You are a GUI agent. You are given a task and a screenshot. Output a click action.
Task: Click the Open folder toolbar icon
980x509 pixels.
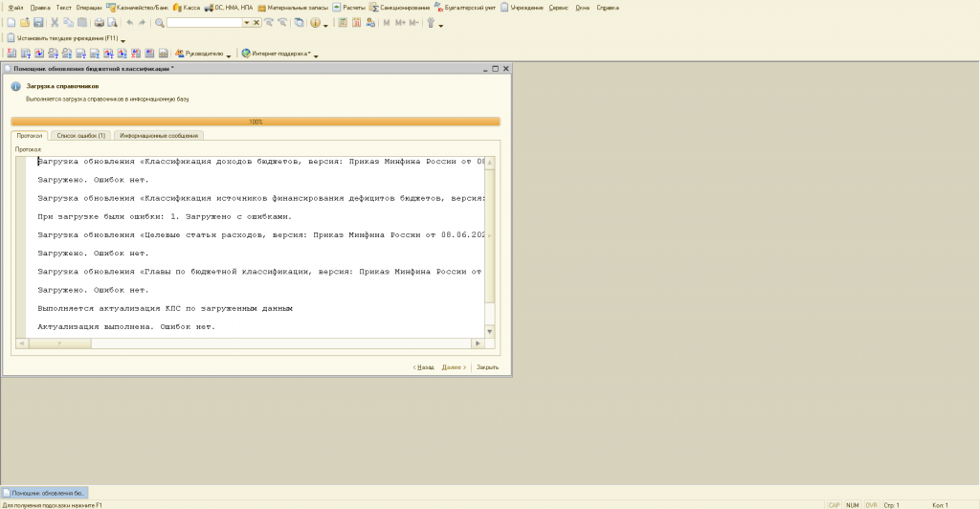(24, 22)
